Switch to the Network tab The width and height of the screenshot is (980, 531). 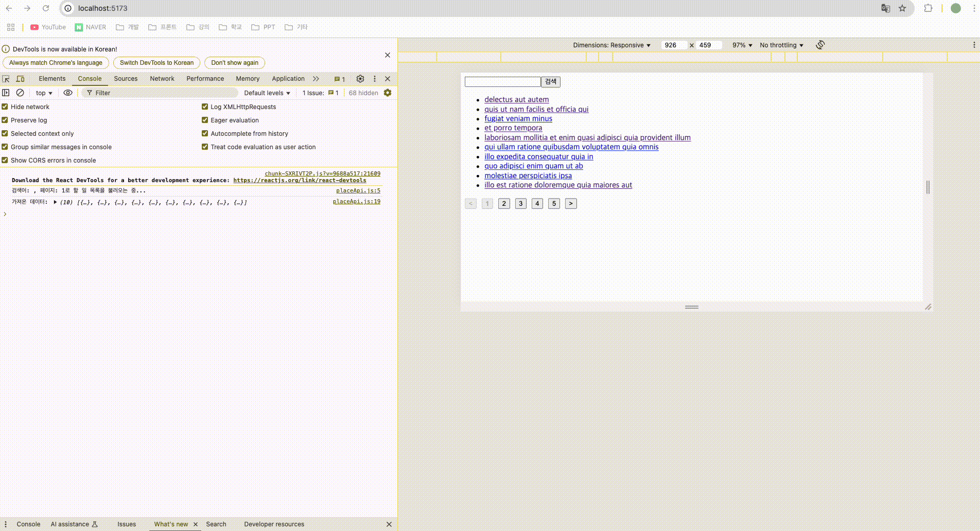(162, 79)
